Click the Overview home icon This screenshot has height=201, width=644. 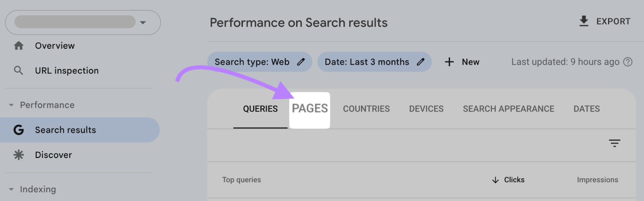point(19,46)
